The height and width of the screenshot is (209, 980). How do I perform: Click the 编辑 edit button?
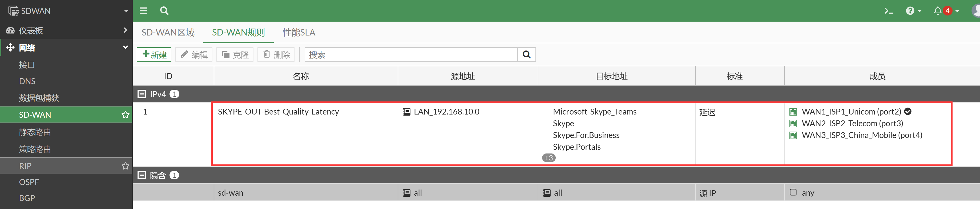[194, 54]
